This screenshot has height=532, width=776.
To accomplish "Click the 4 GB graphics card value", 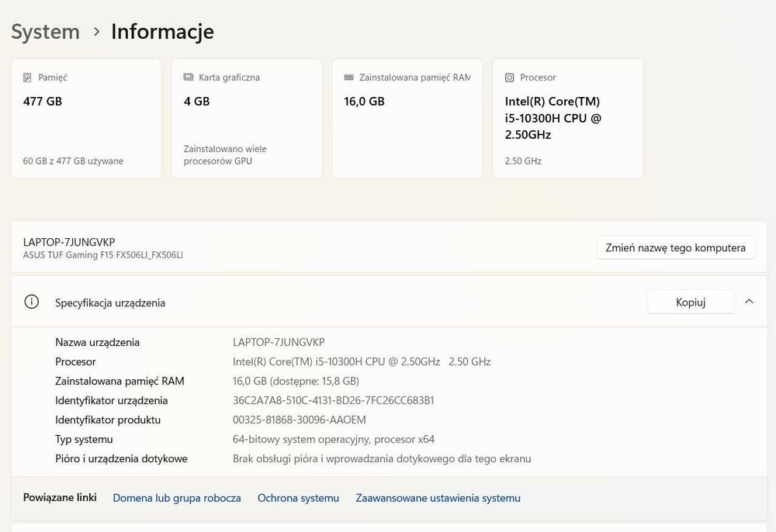I will 197,101.
